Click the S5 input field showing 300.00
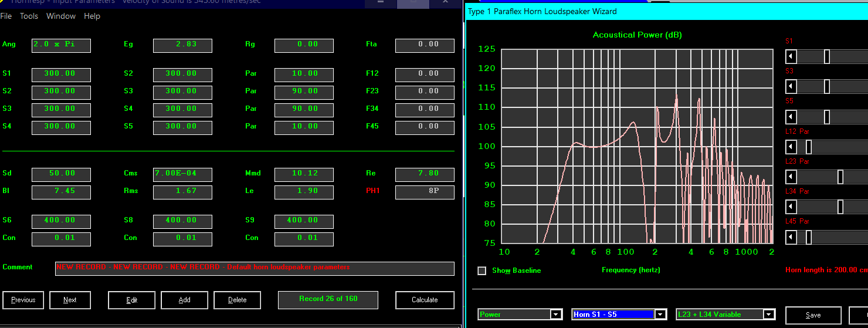This screenshot has width=868, height=328. pos(182,127)
